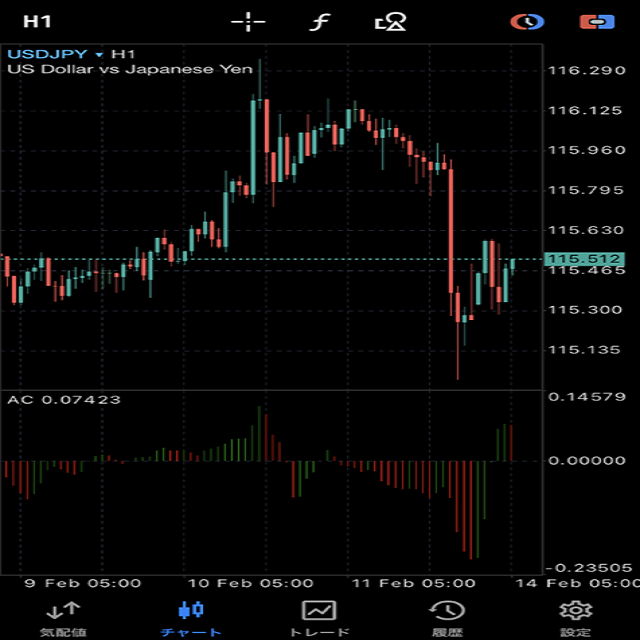
Task: Select the chart tab (チャート)
Action: 191,619
